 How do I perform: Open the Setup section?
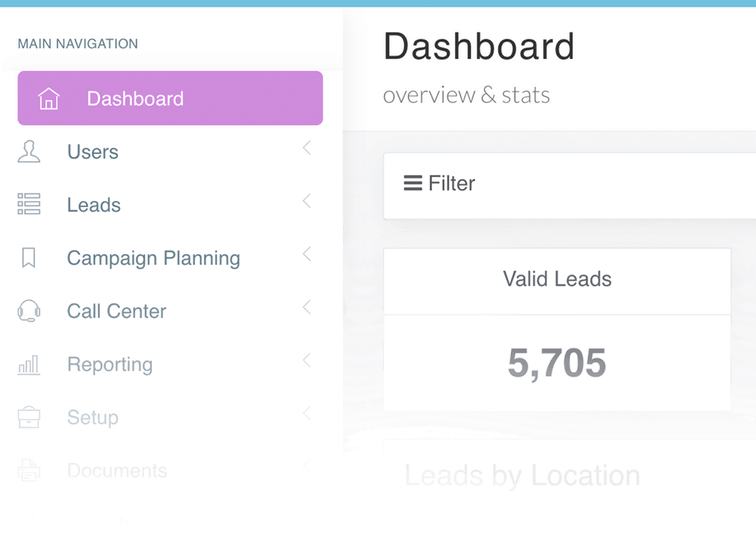(x=92, y=417)
